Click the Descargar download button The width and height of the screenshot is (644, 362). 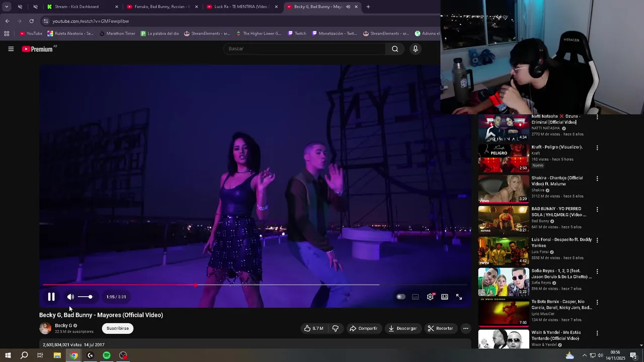click(x=403, y=328)
